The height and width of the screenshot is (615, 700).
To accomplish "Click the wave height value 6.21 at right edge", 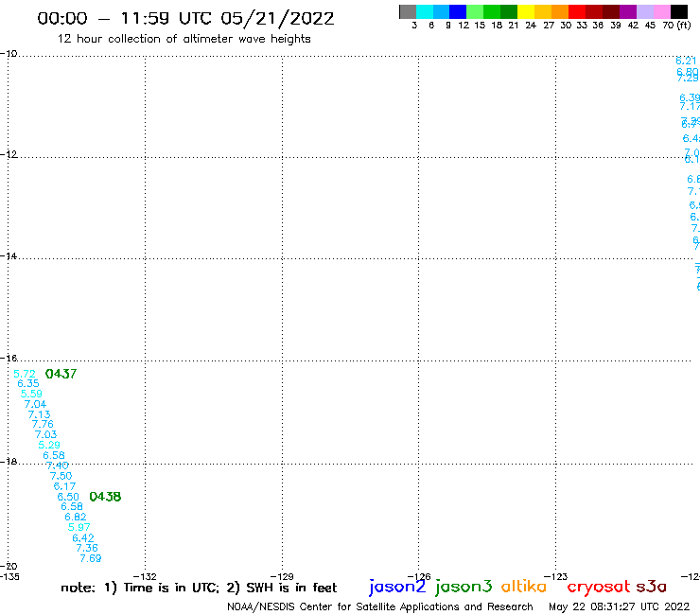I will click(686, 61).
